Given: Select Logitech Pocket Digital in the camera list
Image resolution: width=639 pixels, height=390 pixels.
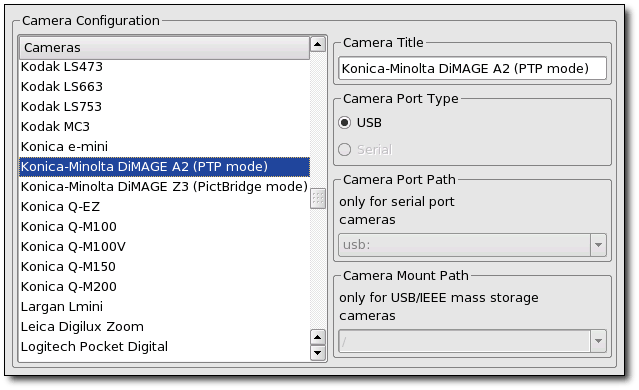Looking at the screenshot, I should click(x=164, y=346).
